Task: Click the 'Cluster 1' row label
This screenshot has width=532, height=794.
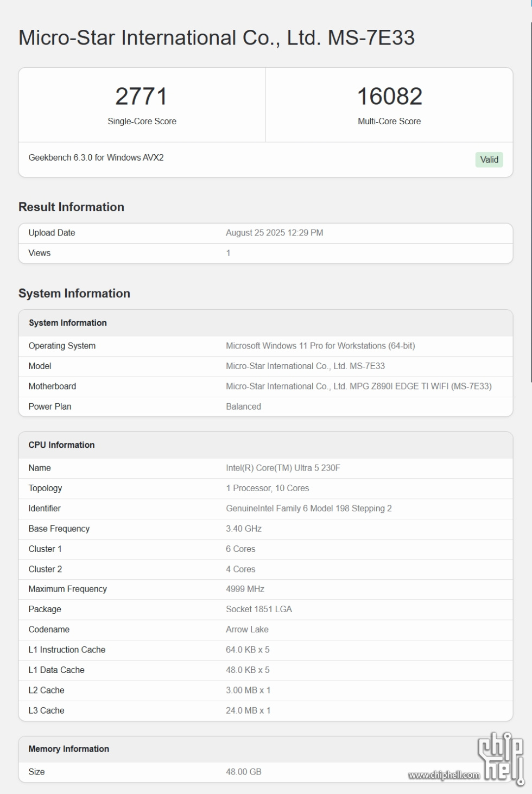Action: point(45,549)
